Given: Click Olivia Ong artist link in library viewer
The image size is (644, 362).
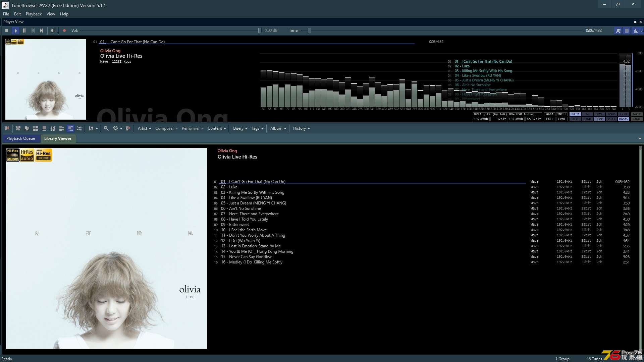Looking at the screenshot, I should [x=227, y=151].
